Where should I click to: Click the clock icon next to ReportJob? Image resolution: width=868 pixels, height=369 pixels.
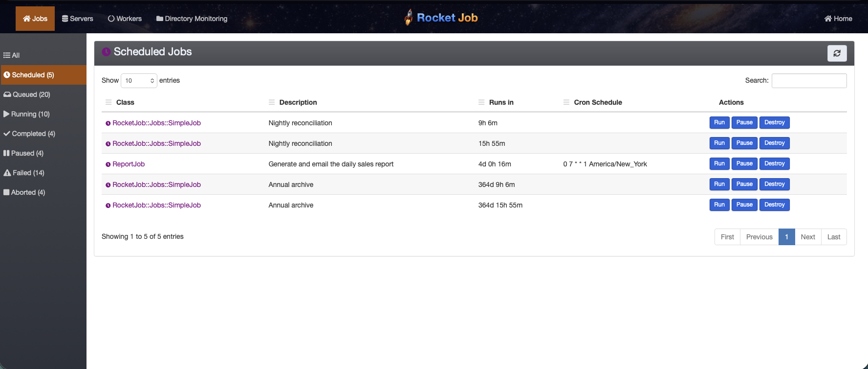[108, 164]
